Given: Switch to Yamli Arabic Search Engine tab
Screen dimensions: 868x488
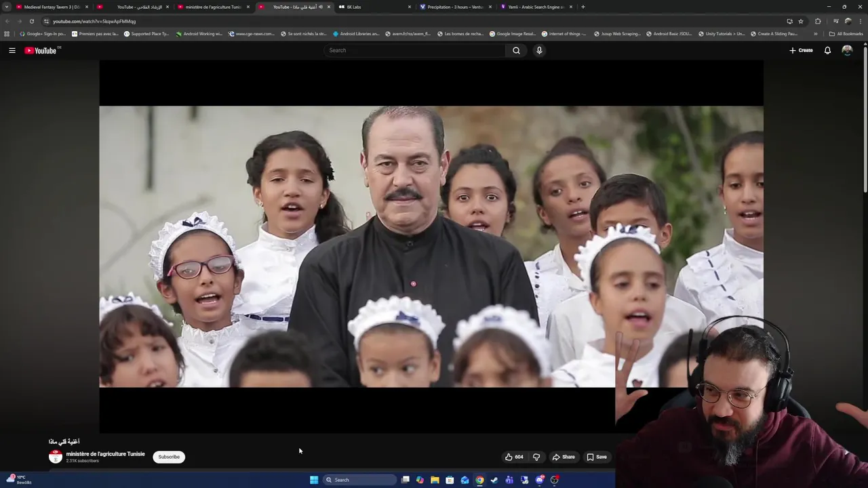Looking at the screenshot, I should (536, 7).
